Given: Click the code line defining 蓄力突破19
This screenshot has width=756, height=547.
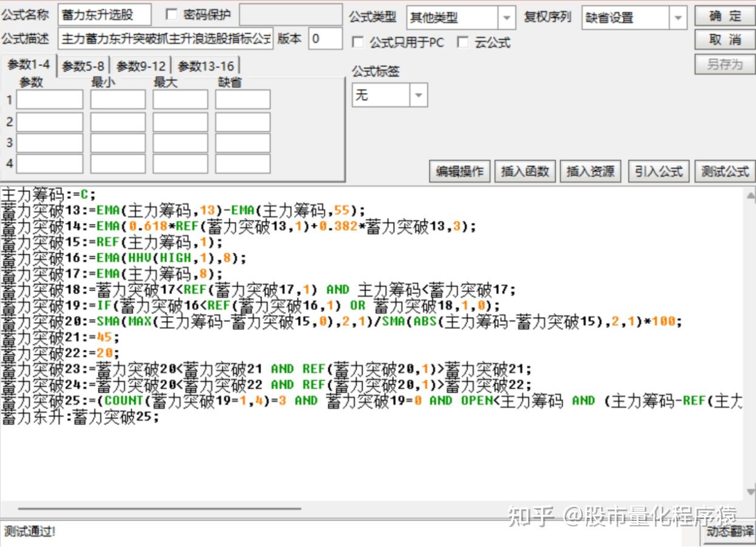Looking at the screenshot, I should (x=250, y=305).
